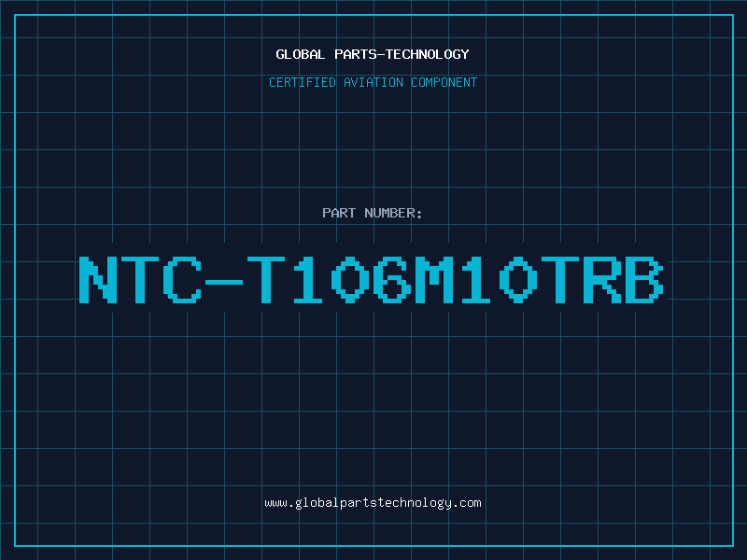Click the PART NUMBER: label
This screenshot has width=747, height=560.
[373, 213]
